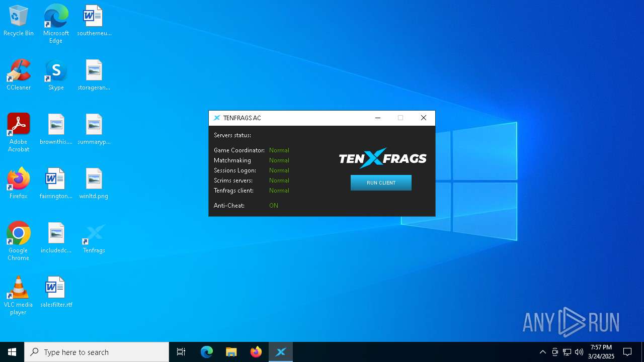644x362 pixels.
Task: Open the Recycle Bin desktop icon
Action: click(x=19, y=21)
